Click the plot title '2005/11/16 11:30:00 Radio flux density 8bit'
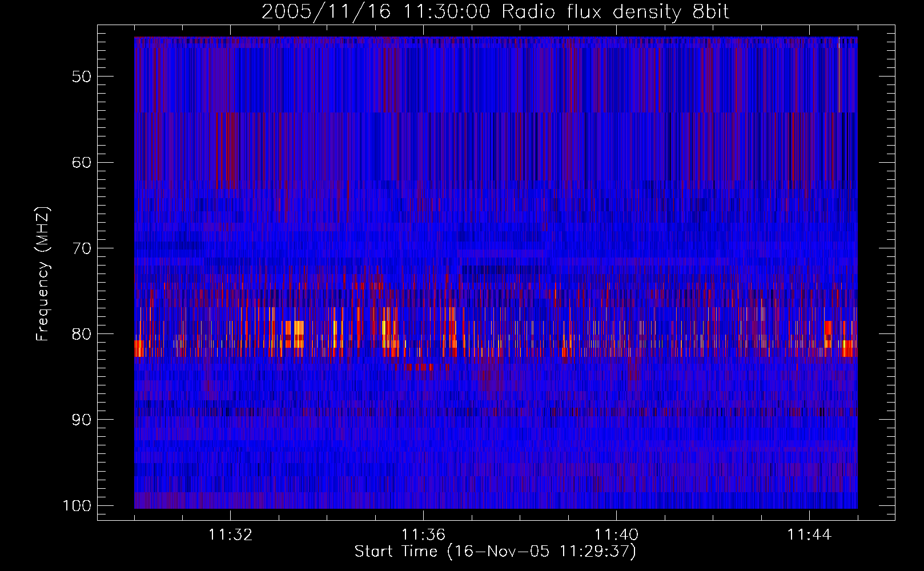The image size is (924, 571). pos(495,11)
